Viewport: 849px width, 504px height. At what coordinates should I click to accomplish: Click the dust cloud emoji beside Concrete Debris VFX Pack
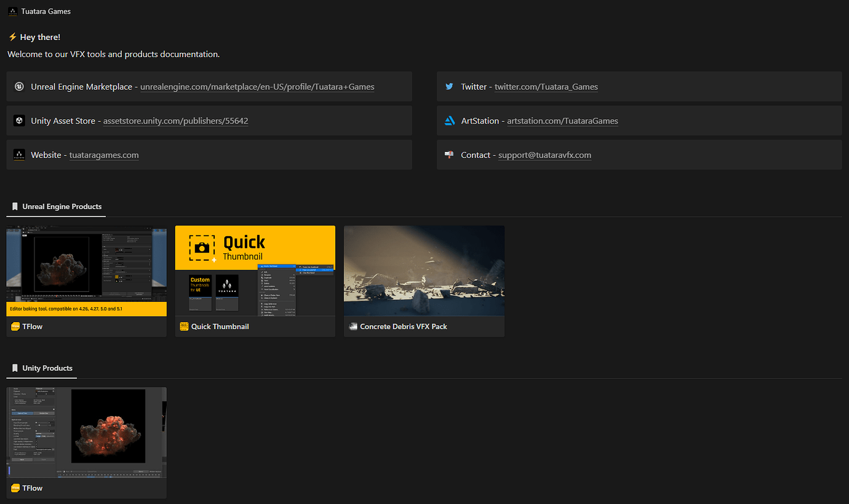tap(353, 326)
